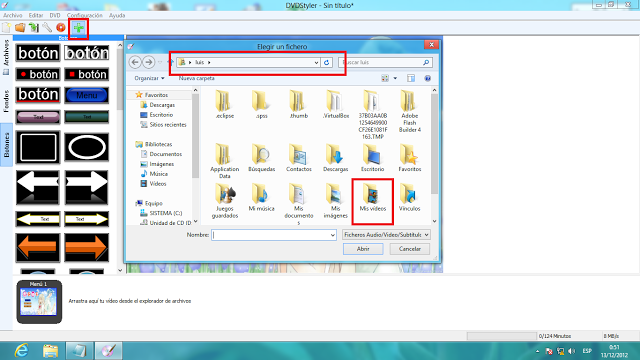Select the Favoritos folder in file list

point(409,158)
